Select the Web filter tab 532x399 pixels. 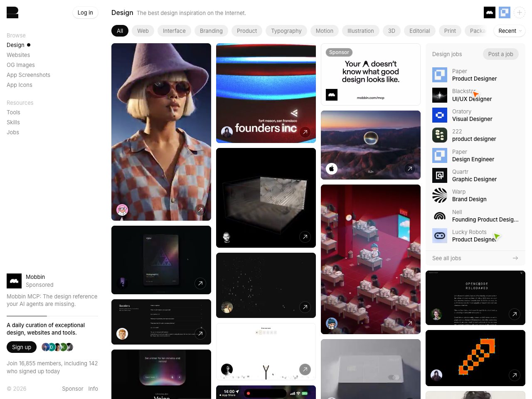143,31
